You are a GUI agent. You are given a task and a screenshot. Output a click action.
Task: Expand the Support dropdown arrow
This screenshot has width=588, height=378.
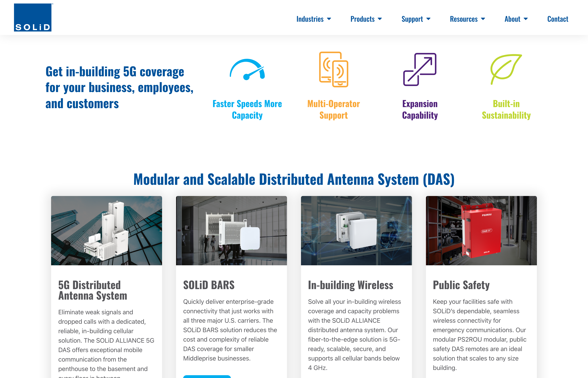pyautogui.click(x=428, y=19)
